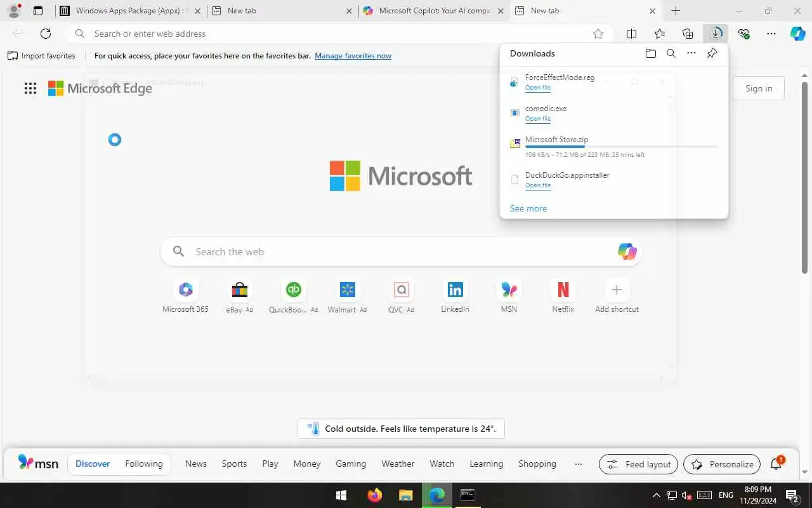This screenshot has height=508, width=812.
Task: Open a new tab with plus button
Action: coord(676,11)
